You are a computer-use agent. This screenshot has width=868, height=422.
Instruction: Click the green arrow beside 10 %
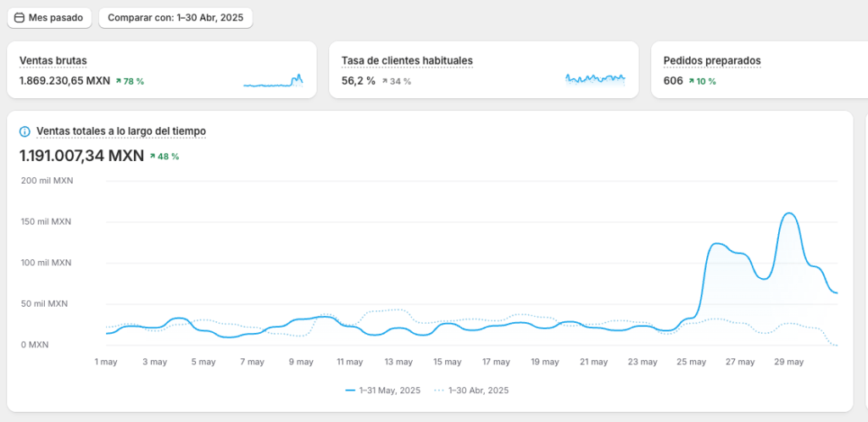tap(692, 81)
